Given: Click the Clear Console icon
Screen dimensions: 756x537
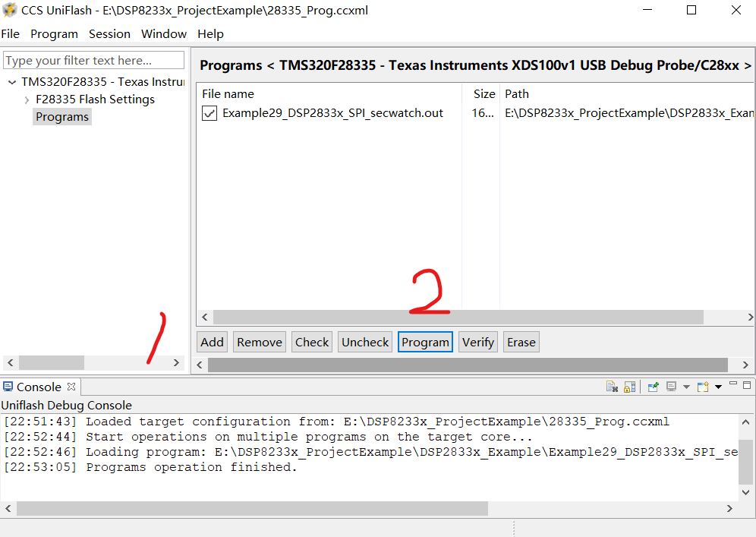Looking at the screenshot, I should click(x=612, y=387).
